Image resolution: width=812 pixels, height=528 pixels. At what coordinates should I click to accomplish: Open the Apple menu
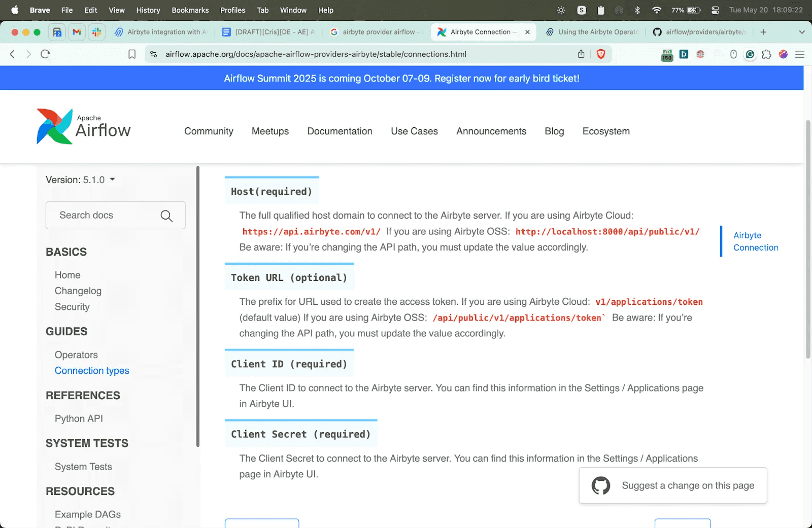(x=15, y=10)
